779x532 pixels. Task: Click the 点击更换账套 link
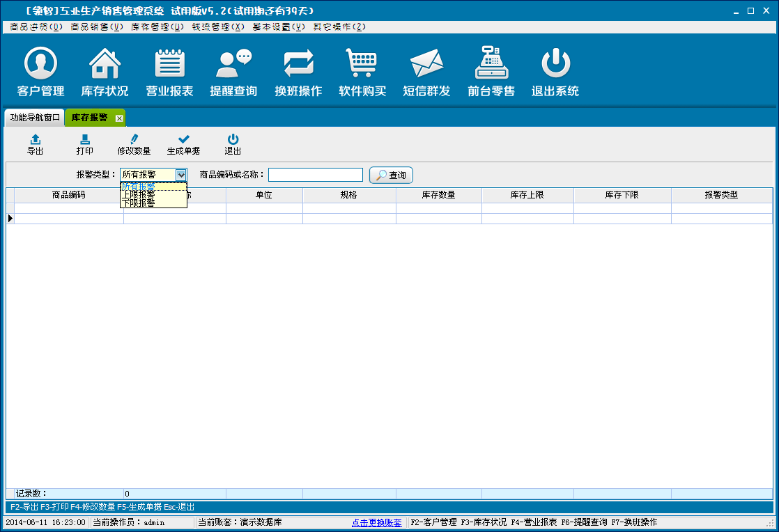coord(377,522)
